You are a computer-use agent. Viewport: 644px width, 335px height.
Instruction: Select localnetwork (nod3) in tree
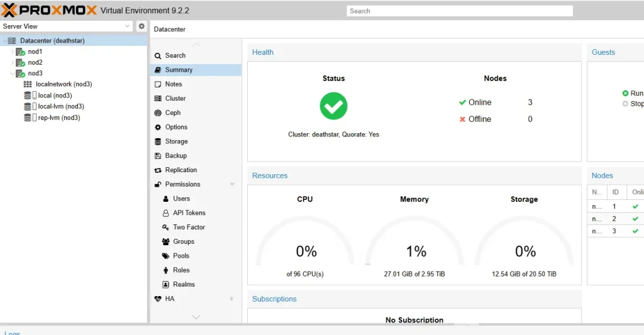[64, 84]
